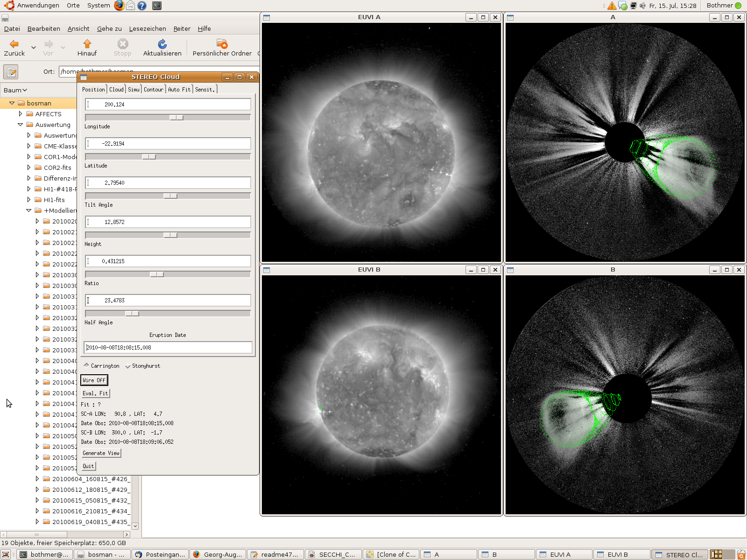Screen dimensions: 747x560
Task: Click the Vor forward arrow icon
Action: 48,44
